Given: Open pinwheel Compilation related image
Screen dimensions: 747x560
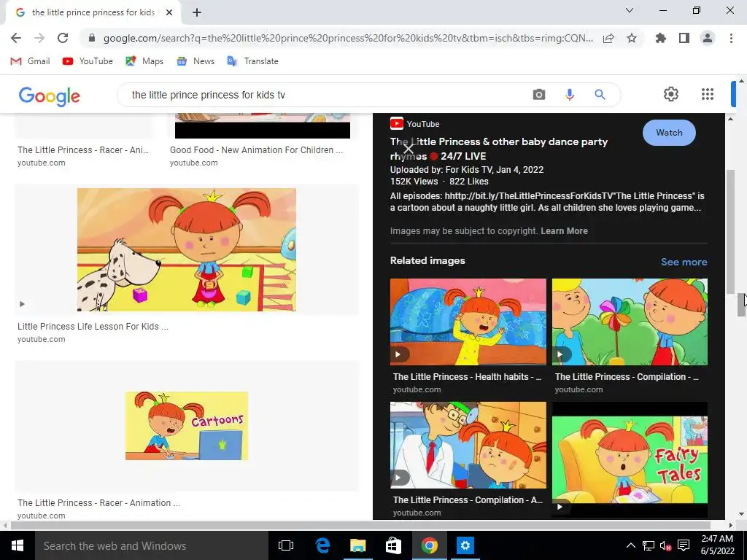Looking at the screenshot, I should click(x=630, y=322).
